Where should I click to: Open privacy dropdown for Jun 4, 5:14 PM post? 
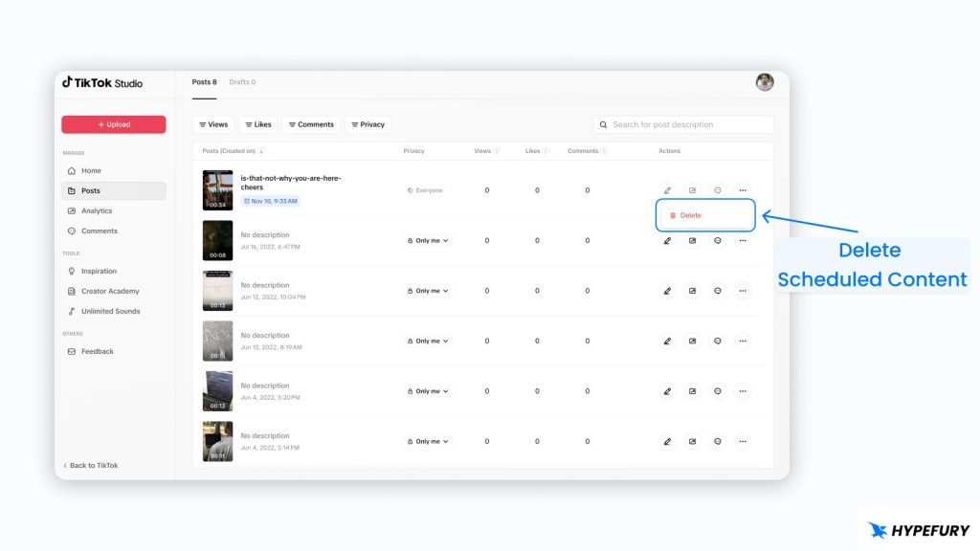428,441
